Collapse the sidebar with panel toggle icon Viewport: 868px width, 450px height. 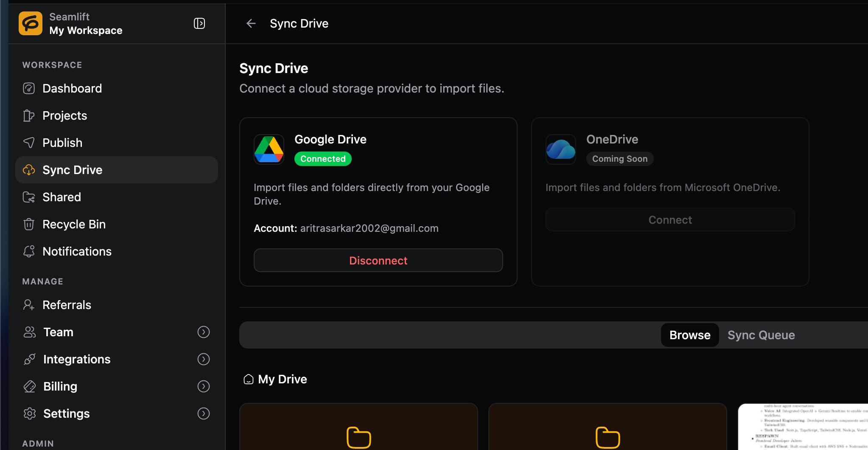point(199,23)
